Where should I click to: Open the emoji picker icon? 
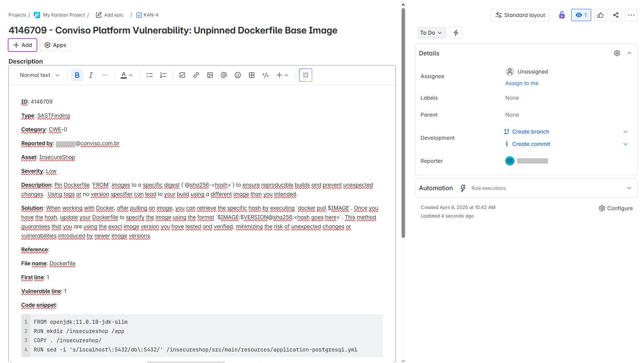click(238, 75)
